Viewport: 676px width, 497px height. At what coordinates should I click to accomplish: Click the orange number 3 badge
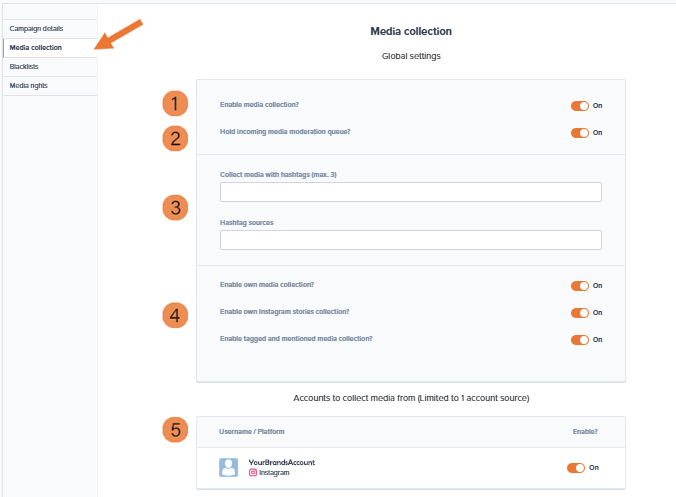point(176,208)
